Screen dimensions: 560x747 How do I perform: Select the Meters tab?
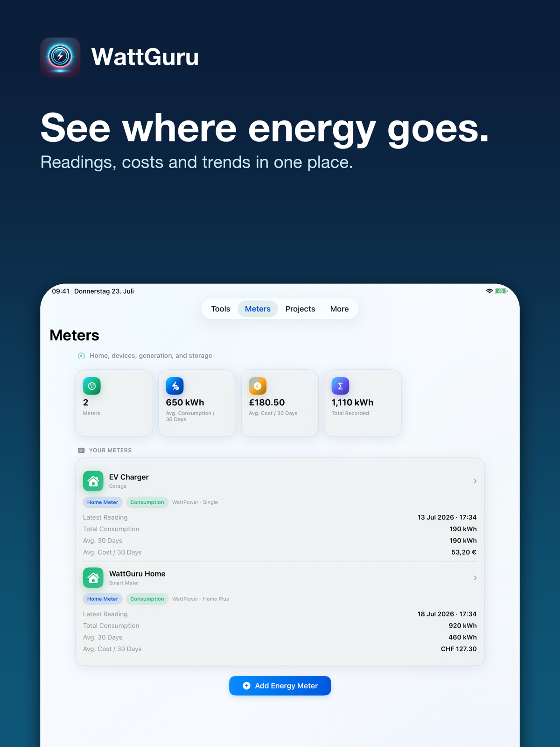coord(258,309)
